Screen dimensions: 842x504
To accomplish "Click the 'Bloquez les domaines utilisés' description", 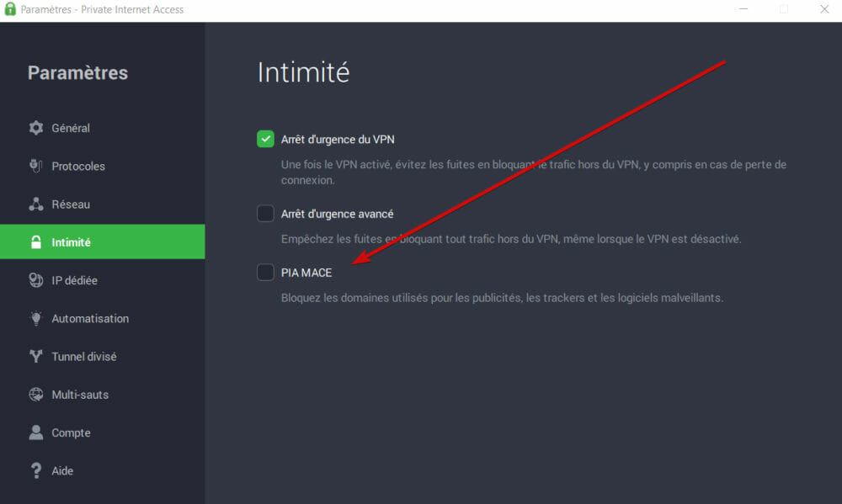I will (x=502, y=297).
